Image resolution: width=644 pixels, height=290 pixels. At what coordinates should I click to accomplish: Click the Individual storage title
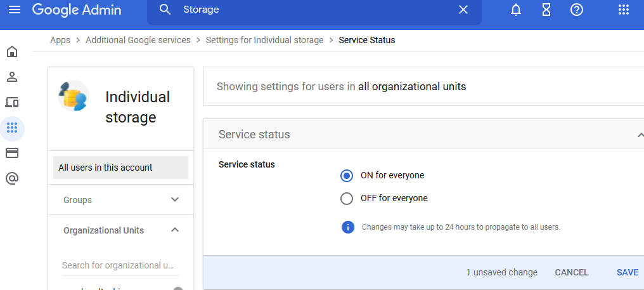point(138,107)
